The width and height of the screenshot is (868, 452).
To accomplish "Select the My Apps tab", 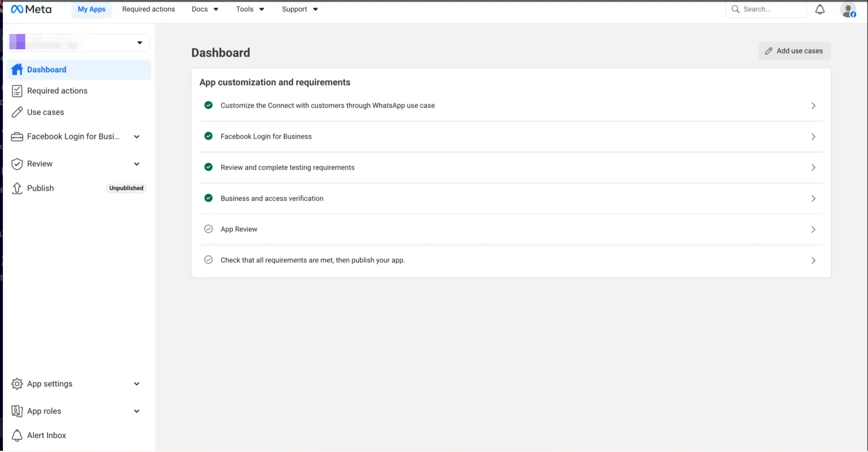I will [91, 9].
